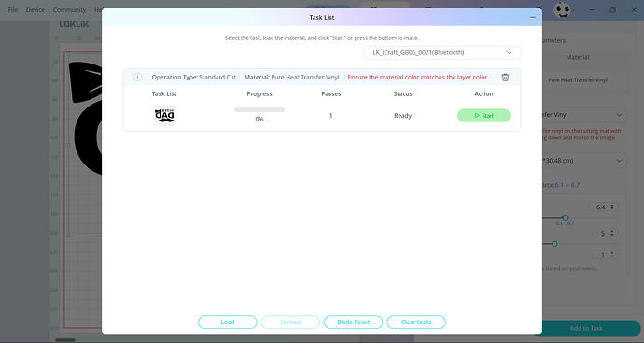Open the Community menu
Image resolution: width=644 pixels, height=343 pixels.
coord(69,10)
